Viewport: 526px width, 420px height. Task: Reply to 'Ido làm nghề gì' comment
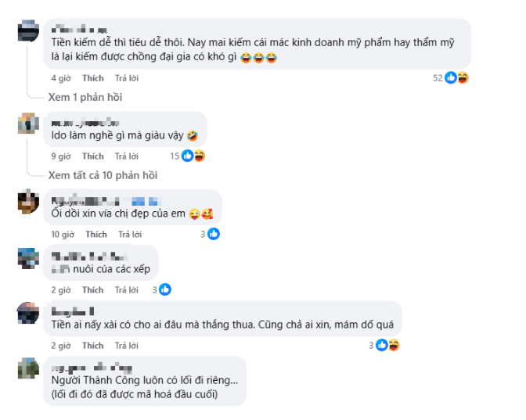[x=127, y=156]
